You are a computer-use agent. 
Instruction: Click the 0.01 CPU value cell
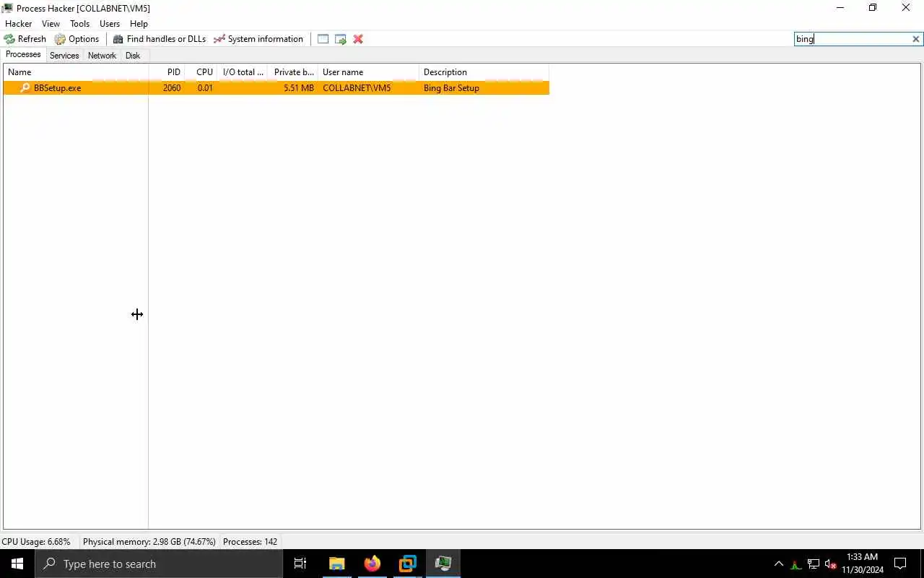[205, 88]
